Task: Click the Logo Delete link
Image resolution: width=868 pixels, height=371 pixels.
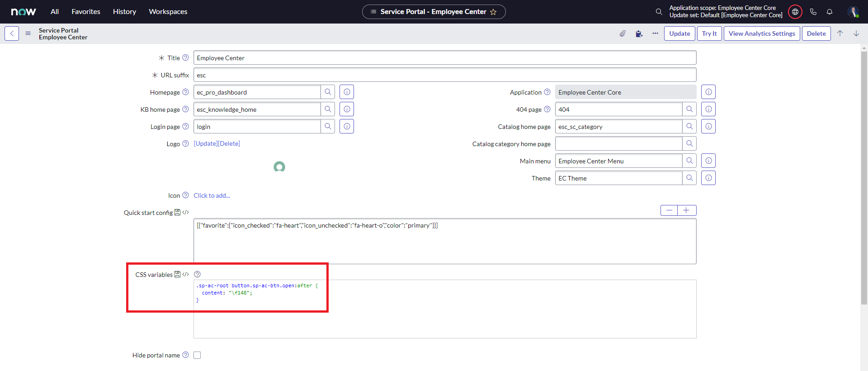Action: coord(229,143)
